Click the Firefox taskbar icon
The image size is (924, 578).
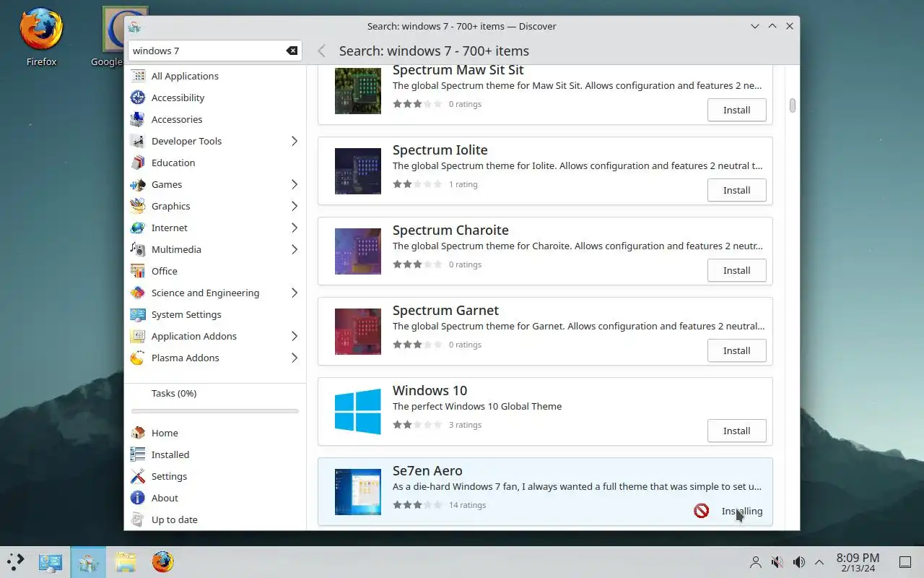click(x=162, y=561)
